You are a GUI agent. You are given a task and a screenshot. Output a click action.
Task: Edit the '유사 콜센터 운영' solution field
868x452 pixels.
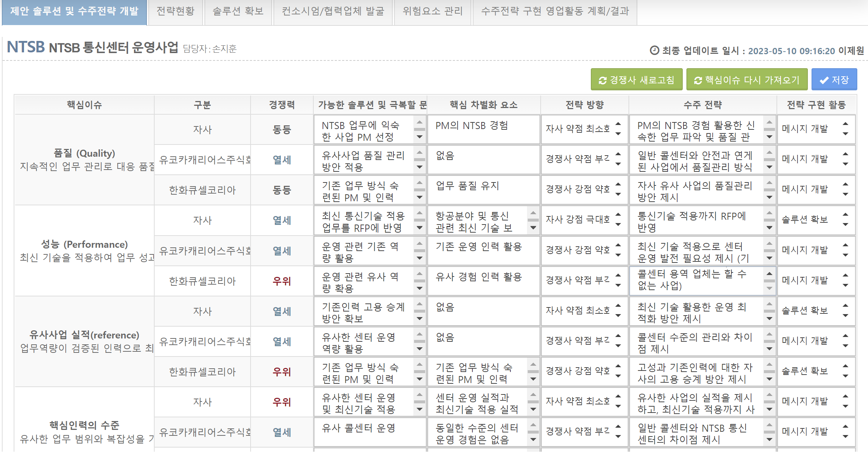click(x=370, y=432)
